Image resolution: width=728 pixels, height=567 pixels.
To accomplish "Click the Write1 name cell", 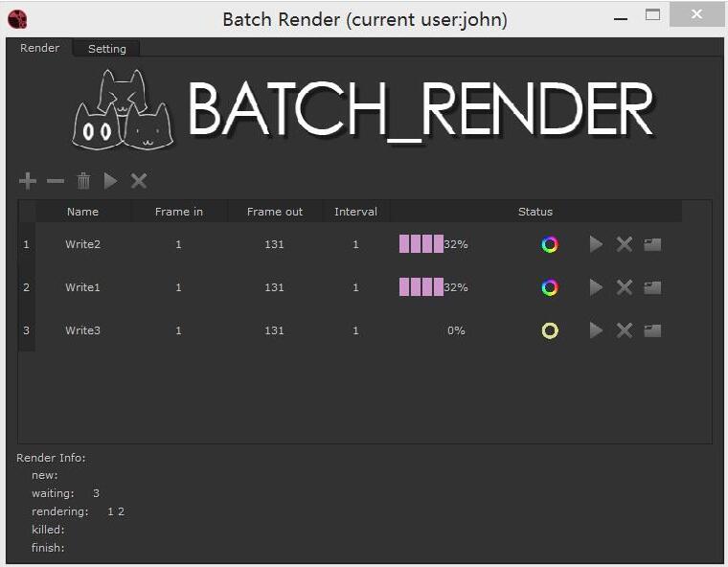I will pyautogui.click(x=83, y=287).
